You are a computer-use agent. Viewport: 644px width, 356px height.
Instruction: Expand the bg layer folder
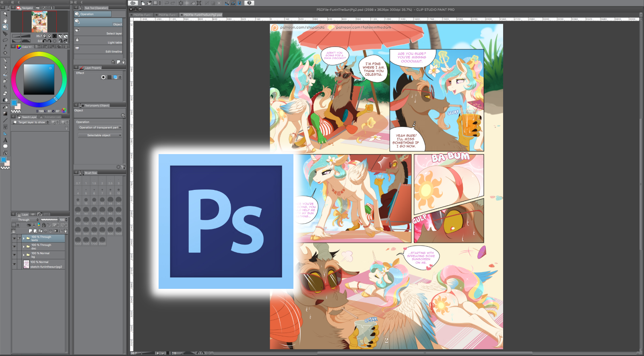pos(24,255)
